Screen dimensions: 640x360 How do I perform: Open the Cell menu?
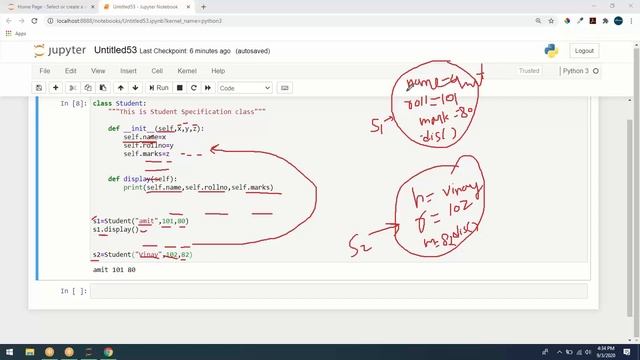[157, 71]
